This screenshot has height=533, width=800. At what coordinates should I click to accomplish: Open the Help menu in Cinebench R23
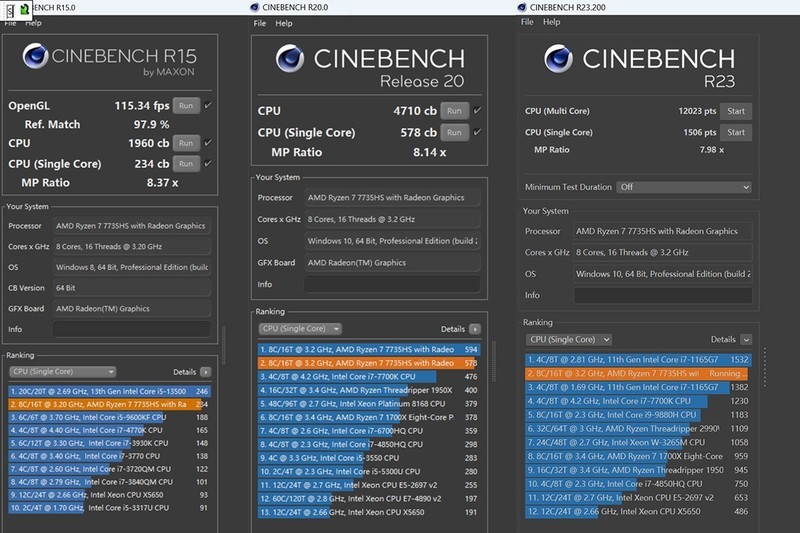coord(551,22)
